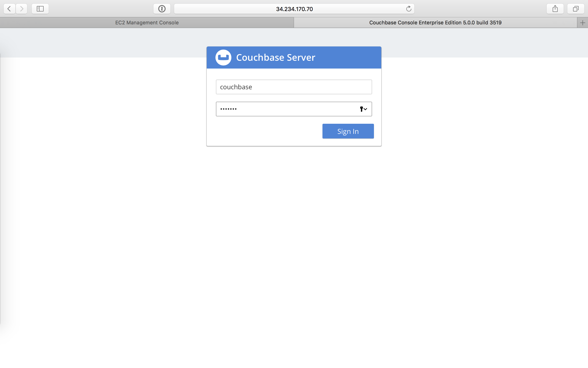Reload the page with refresh icon
Viewport: 588px width, 368px height.
[409, 9]
